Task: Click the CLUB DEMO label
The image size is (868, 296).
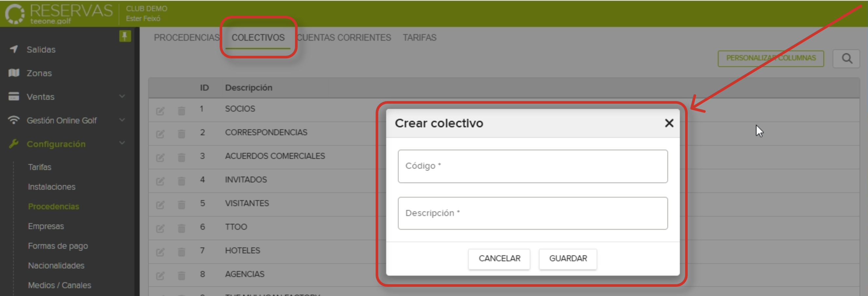Action: click(x=147, y=9)
